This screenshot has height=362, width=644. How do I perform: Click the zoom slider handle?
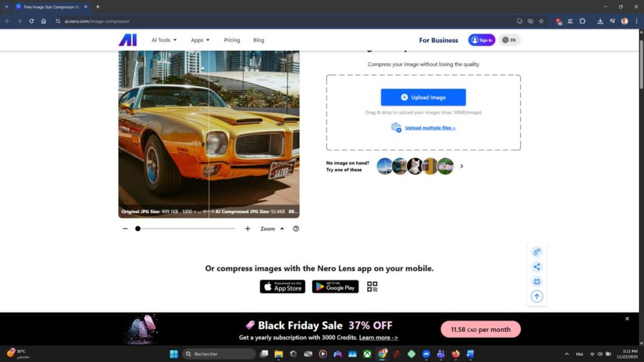click(x=138, y=229)
